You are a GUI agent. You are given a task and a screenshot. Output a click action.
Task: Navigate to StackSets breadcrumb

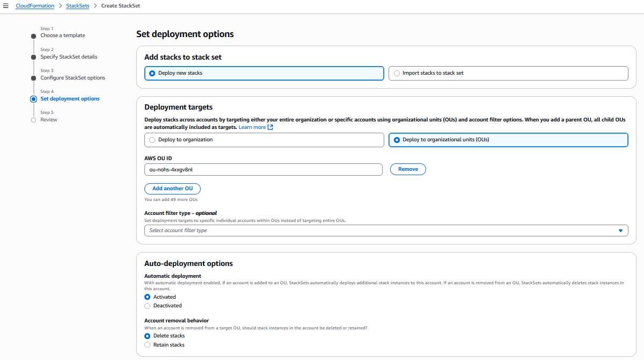[77, 5]
